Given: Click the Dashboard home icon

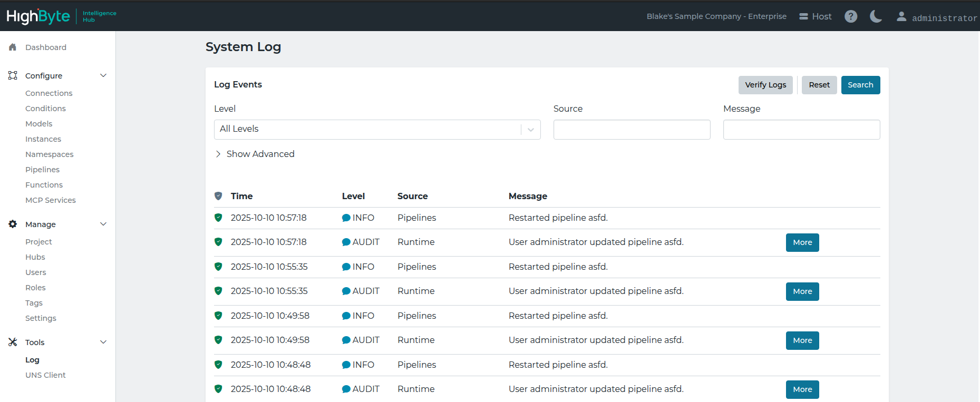Looking at the screenshot, I should point(13,47).
